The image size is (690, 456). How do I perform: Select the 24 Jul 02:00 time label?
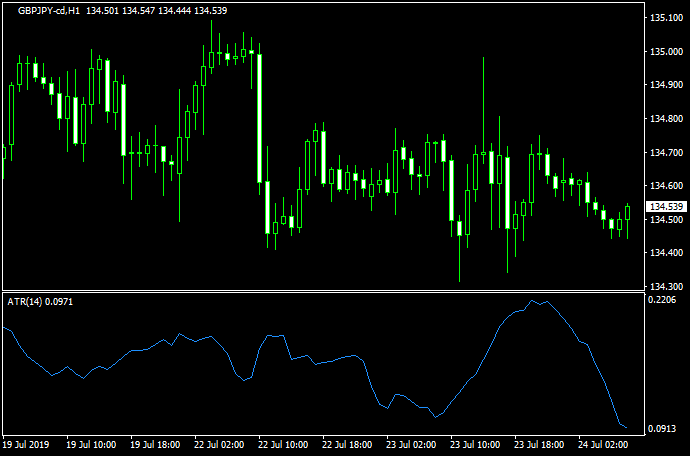[x=603, y=443]
